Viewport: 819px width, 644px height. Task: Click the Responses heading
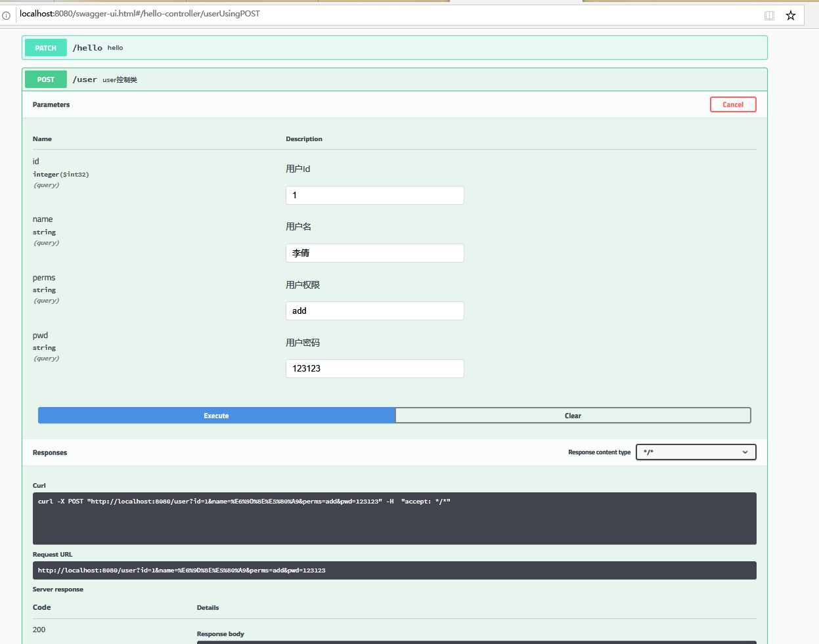50,453
